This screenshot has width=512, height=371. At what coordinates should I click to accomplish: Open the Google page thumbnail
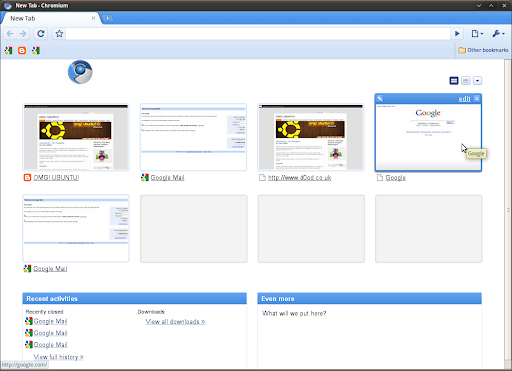pyautogui.click(x=428, y=137)
